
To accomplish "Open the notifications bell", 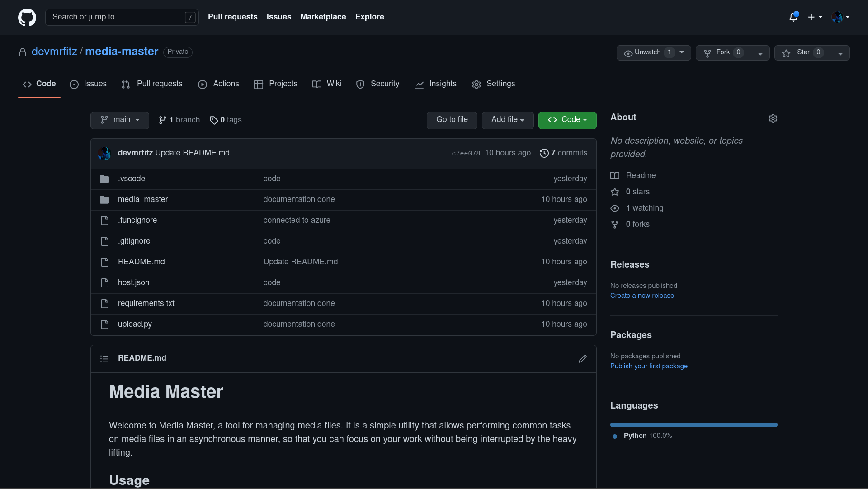I will [x=793, y=17].
